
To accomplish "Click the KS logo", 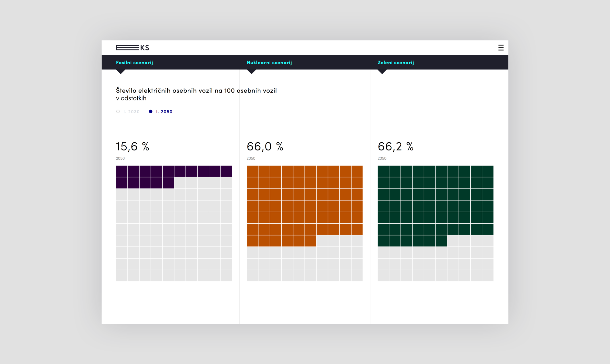I will click(132, 48).
